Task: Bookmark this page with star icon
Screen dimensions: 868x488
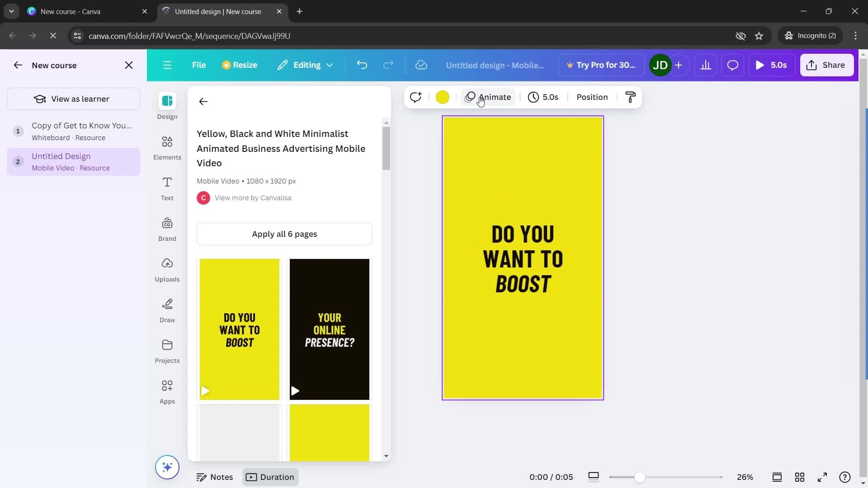Action: point(759,36)
